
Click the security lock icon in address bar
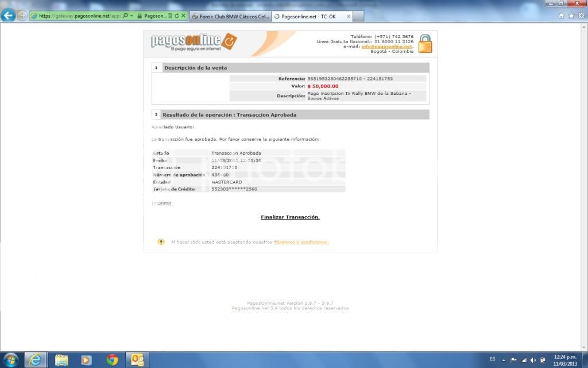[x=140, y=16]
